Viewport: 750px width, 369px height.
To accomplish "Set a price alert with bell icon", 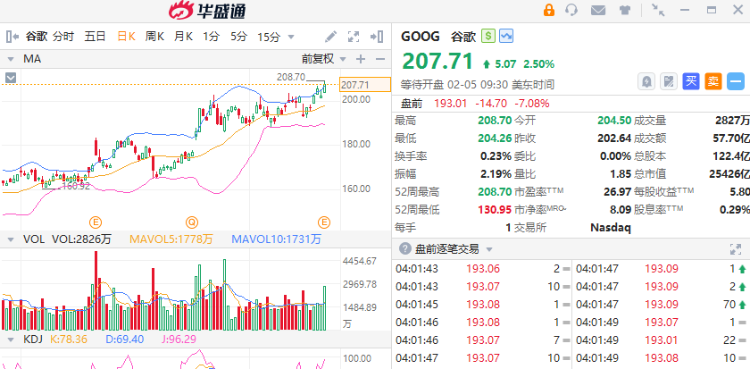I will pos(646,82).
